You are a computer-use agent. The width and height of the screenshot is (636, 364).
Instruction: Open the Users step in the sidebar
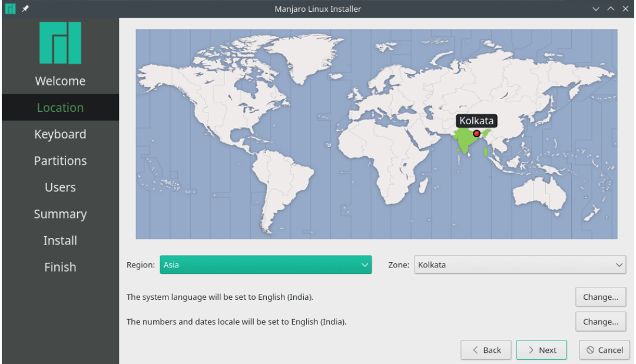[60, 187]
